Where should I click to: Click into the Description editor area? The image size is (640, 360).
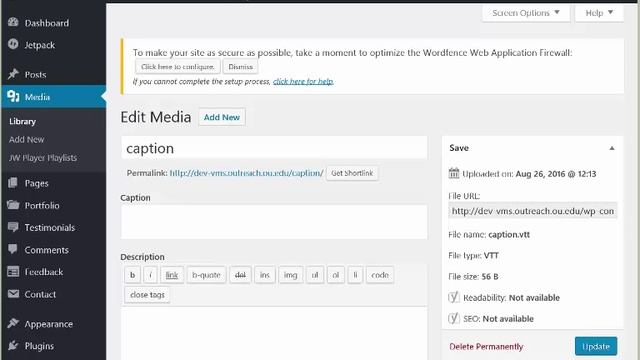click(274, 333)
